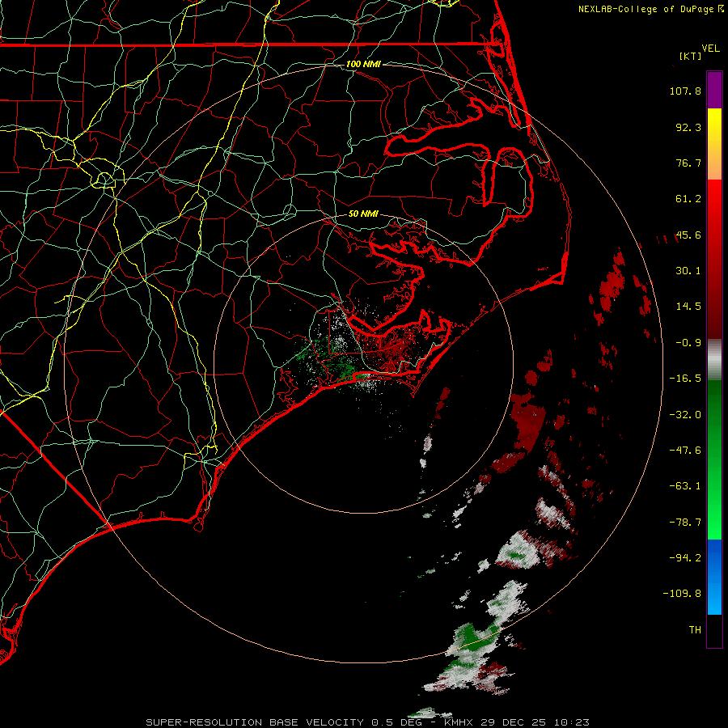Pick the purple segment of velocity color bar
Image resolution: width=728 pixels, height=728 pixels.
(x=714, y=90)
